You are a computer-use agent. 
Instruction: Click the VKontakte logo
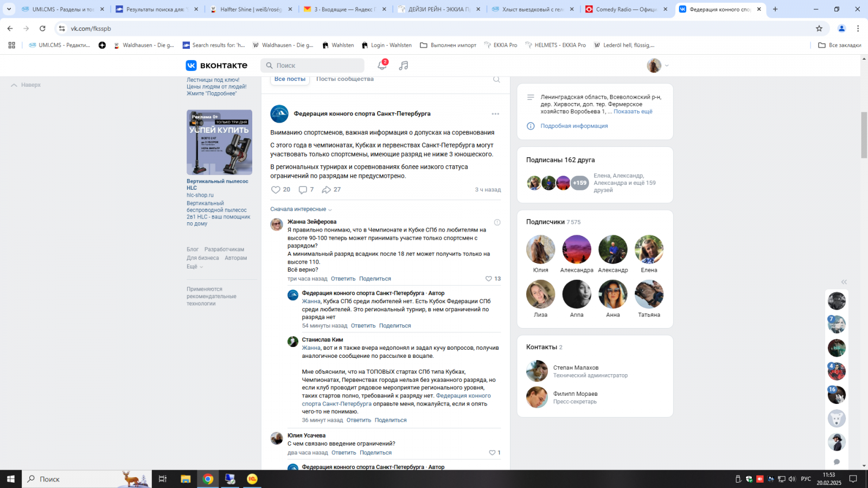(216, 65)
